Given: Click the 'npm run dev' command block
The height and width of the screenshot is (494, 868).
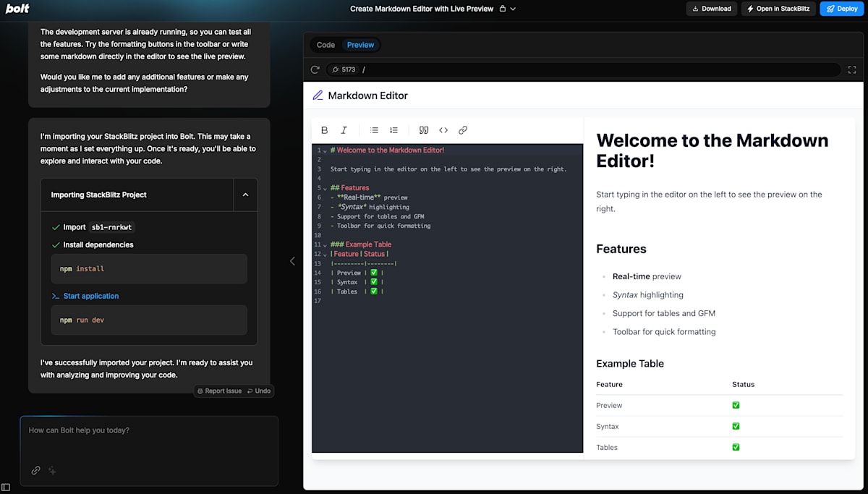Looking at the screenshot, I should (149, 320).
